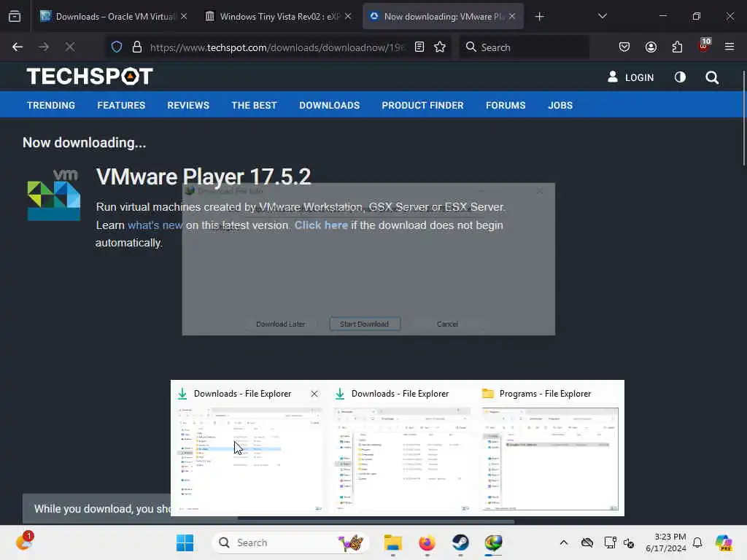Open PRODUCT FINDER menu item
Screen dimensions: 747x560
tap(422, 105)
